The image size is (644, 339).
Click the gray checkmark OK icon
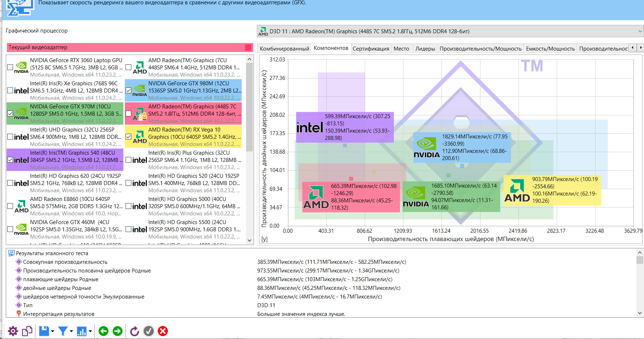[x=149, y=331]
